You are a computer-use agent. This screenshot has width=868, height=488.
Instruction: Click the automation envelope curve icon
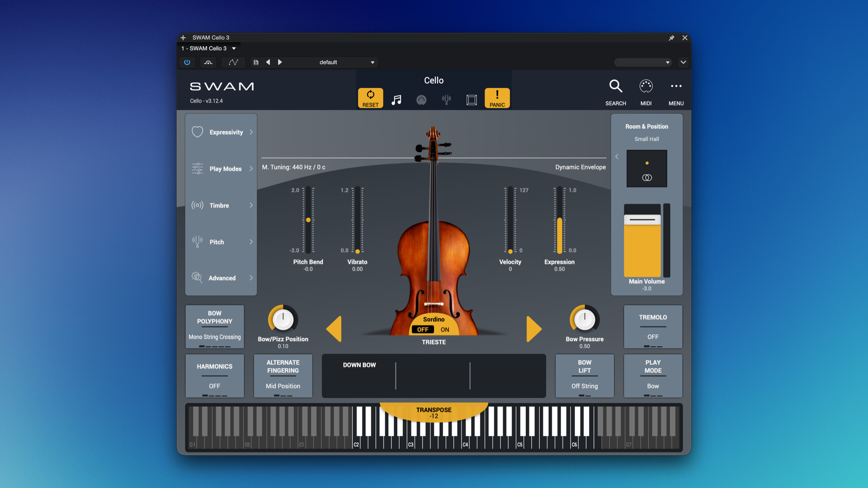pos(233,62)
